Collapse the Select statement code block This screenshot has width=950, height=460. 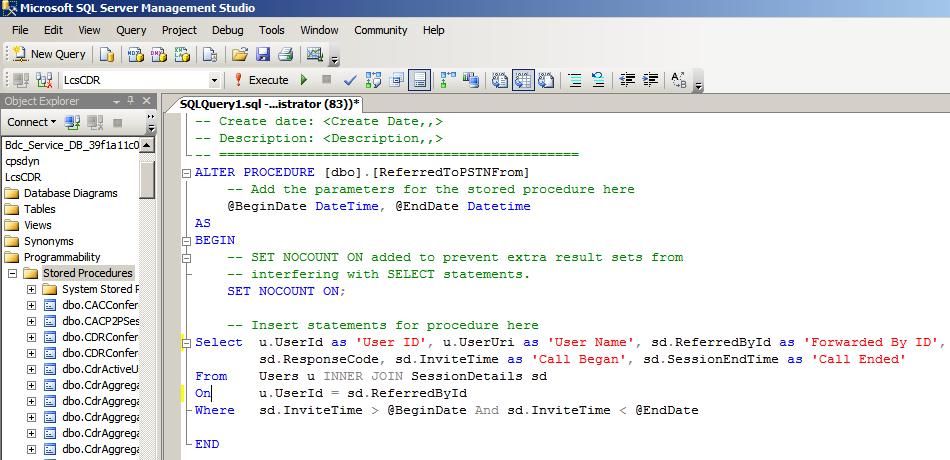(x=187, y=342)
